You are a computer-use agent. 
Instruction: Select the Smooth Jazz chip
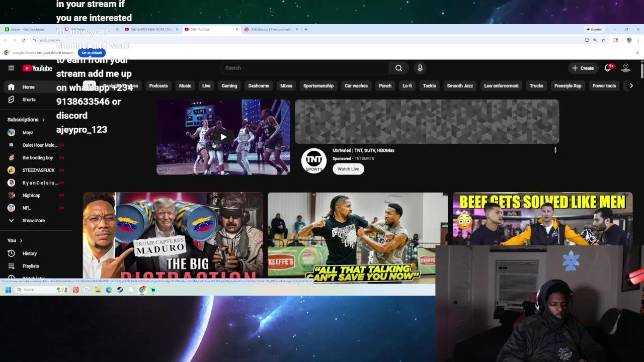460,86
